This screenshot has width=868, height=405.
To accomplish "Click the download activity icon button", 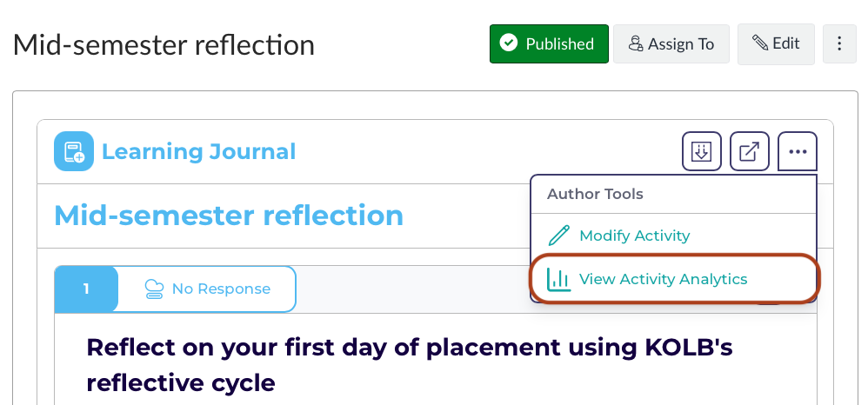I will 701,151.
